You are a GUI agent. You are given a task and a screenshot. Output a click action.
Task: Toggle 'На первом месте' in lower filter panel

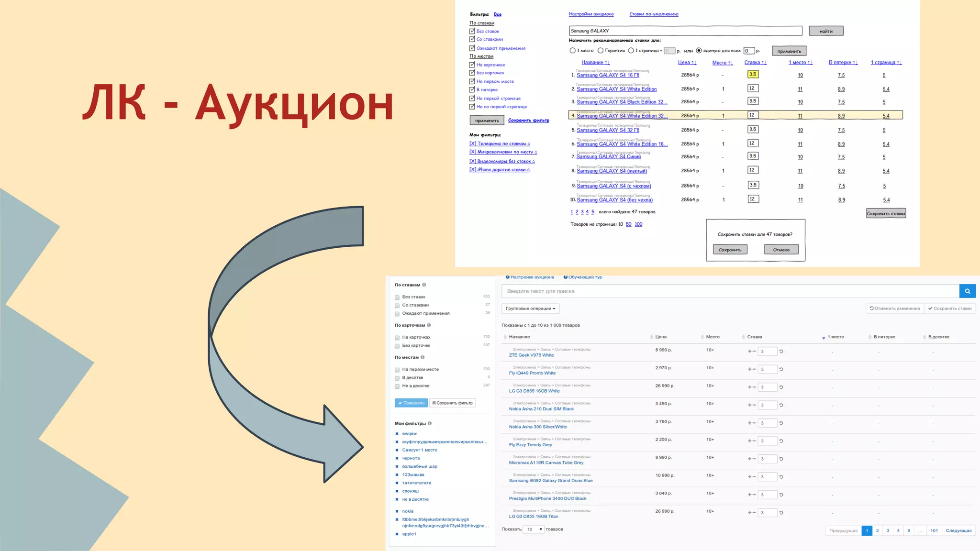tap(397, 370)
